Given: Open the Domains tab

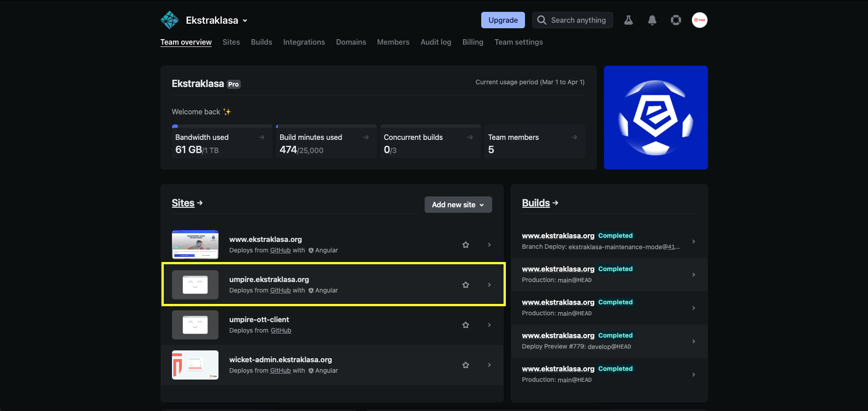Looking at the screenshot, I should click(x=351, y=42).
